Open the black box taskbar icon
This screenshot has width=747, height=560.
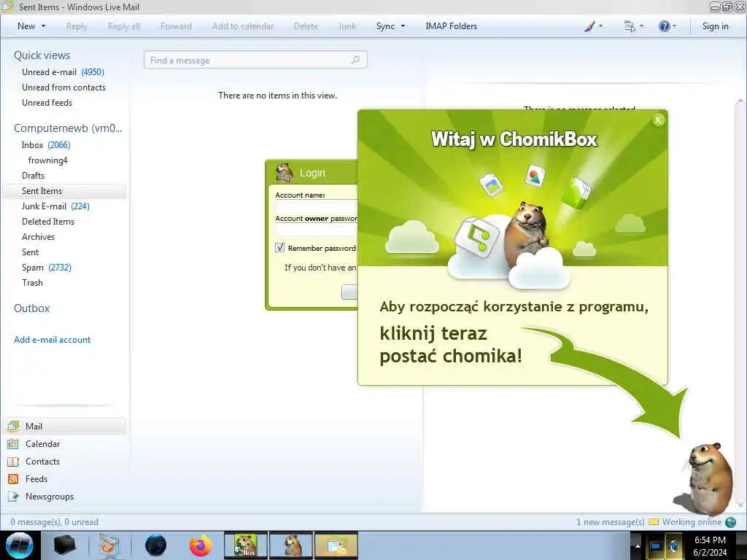(64, 545)
